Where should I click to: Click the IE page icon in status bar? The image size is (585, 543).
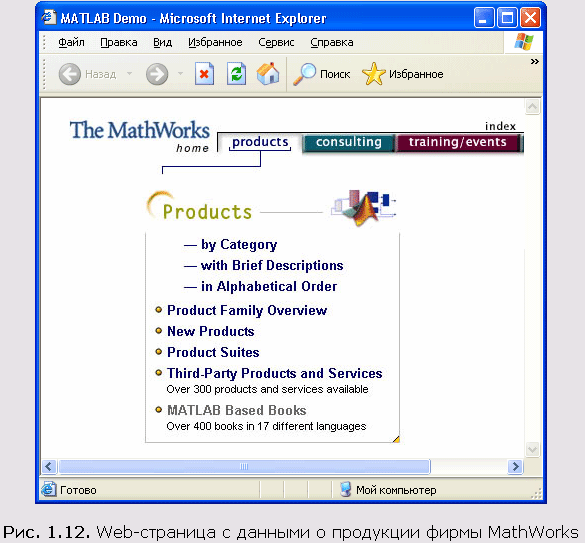49,489
